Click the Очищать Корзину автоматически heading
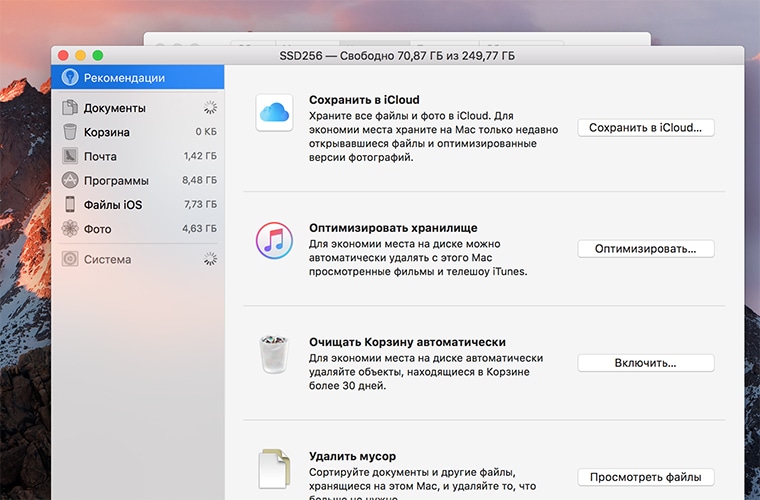 407,342
